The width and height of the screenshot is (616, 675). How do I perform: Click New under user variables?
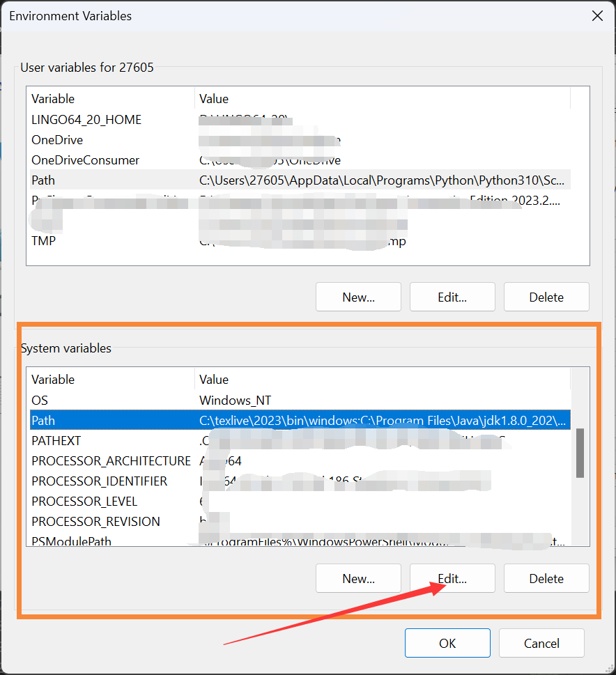[358, 297]
